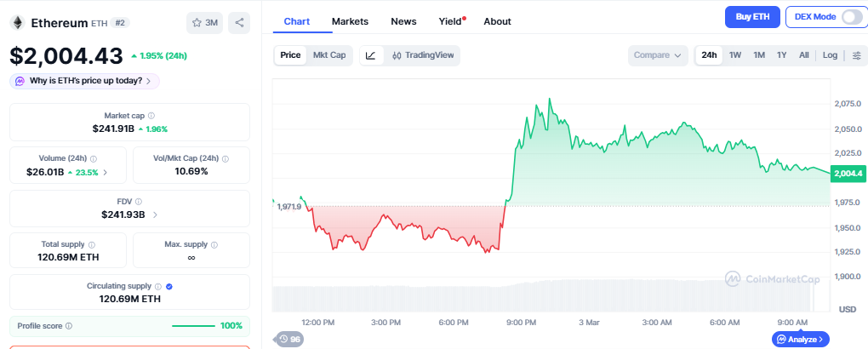The width and height of the screenshot is (868, 349).
Task: Click the current price tag 2,004.4
Action: 847,174
